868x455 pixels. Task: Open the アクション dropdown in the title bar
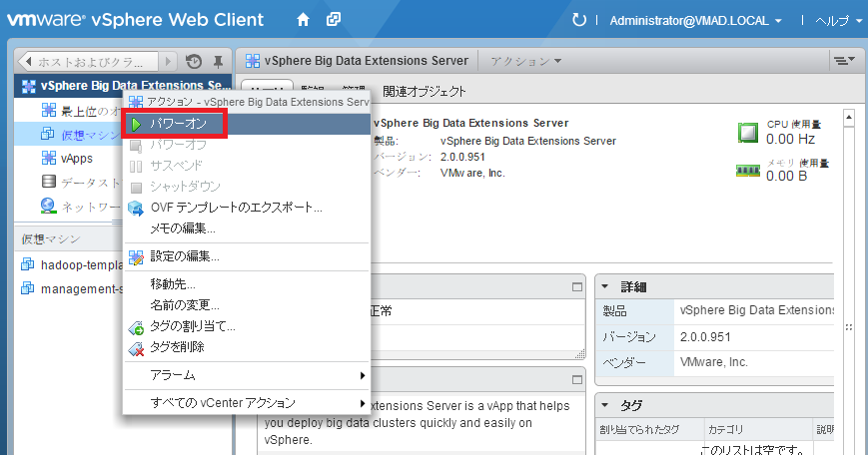(x=525, y=62)
